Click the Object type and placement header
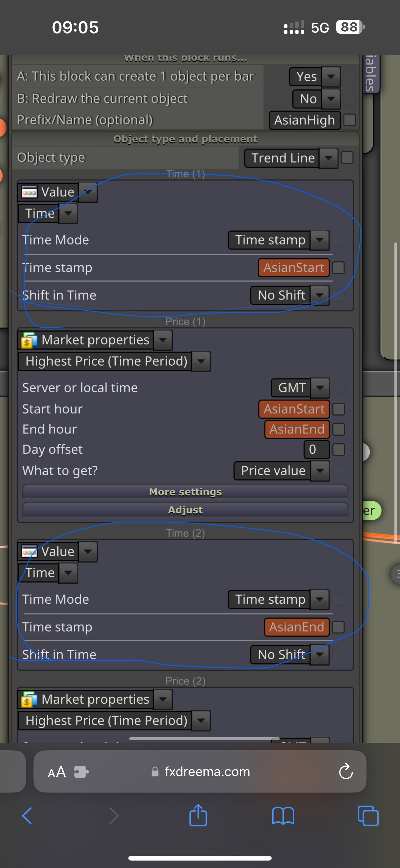Image resolution: width=400 pixels, height=868 pixels. pos(185,139)
